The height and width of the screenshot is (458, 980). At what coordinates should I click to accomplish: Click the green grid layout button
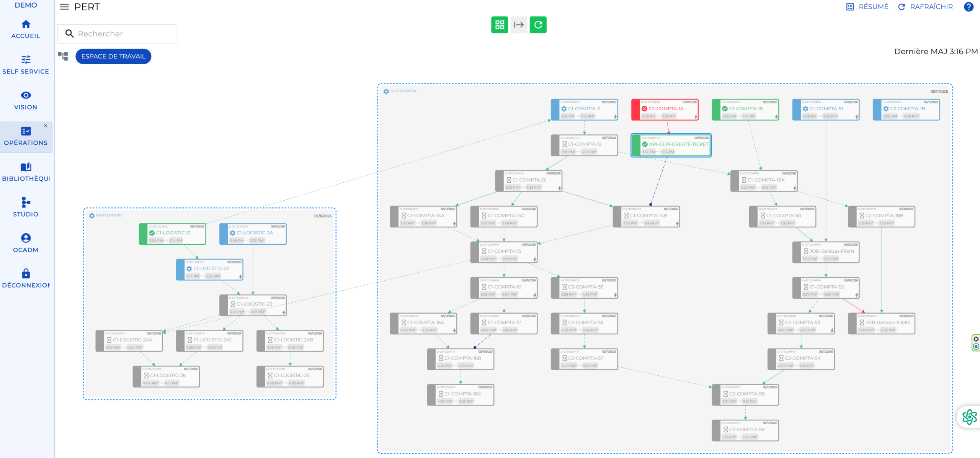tap(500, 25)
